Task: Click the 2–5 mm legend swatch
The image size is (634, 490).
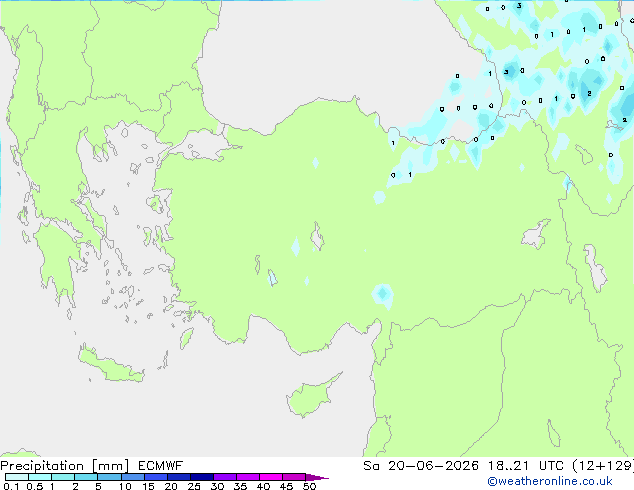Action: [x=86, y=477]
